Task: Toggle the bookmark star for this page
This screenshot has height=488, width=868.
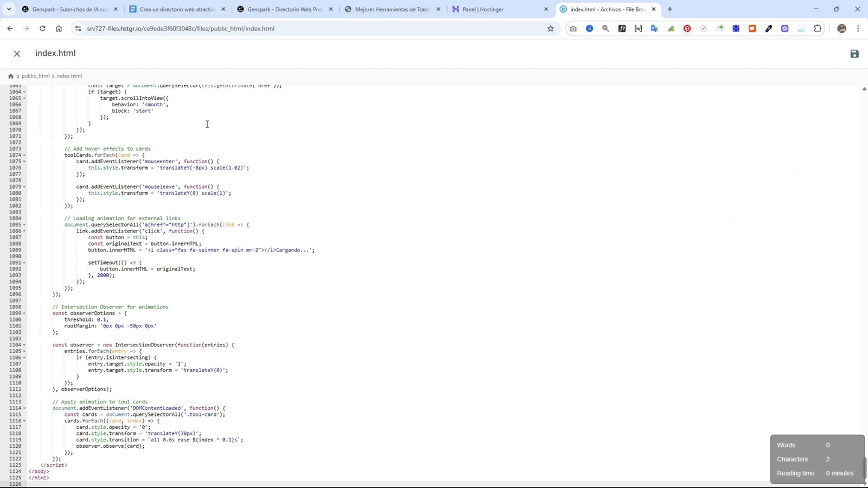Action: pyautogui.click(x=550, y=28)
